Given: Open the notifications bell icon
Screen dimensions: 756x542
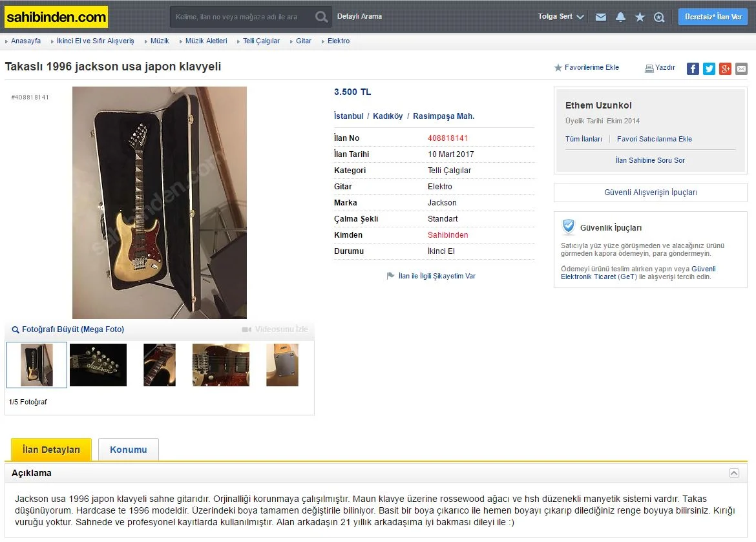Looking at the screenshot, I should coord(620,17).
